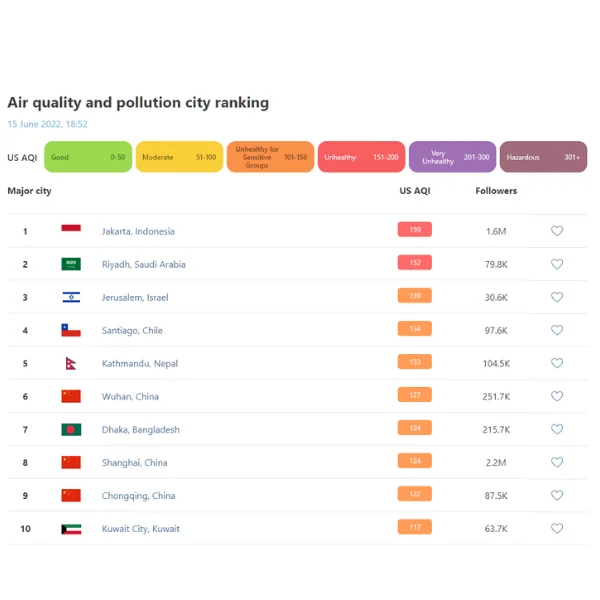
Task: Click the US AQI column header
Action: pyautogui.click(x=415, y=191)
